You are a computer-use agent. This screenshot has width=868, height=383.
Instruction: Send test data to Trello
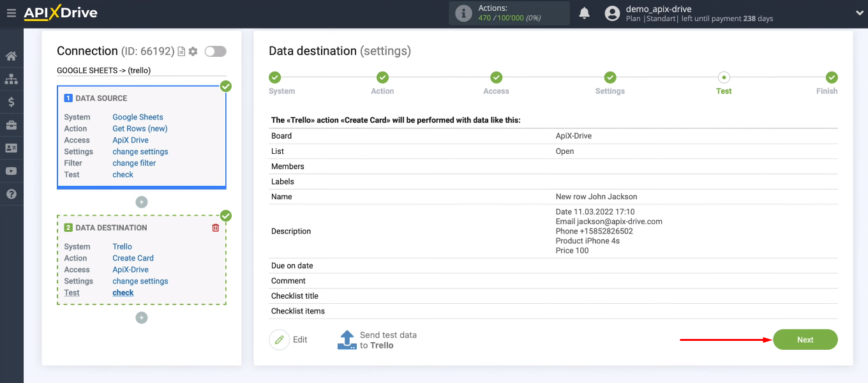coord(377,340)
